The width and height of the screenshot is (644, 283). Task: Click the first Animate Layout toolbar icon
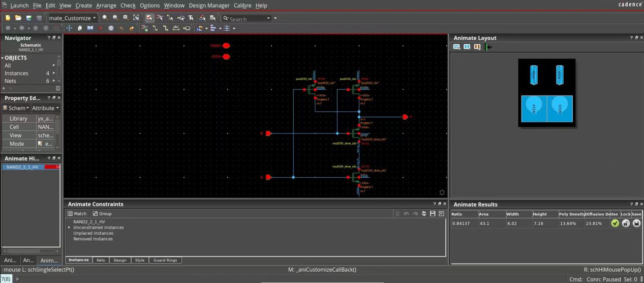point(456,47)
